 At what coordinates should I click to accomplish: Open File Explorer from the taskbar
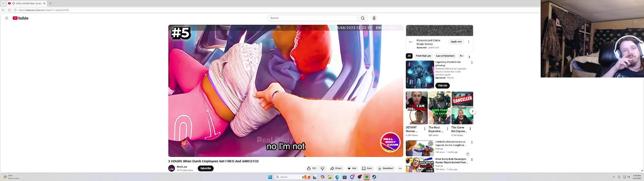click(330, 177)
